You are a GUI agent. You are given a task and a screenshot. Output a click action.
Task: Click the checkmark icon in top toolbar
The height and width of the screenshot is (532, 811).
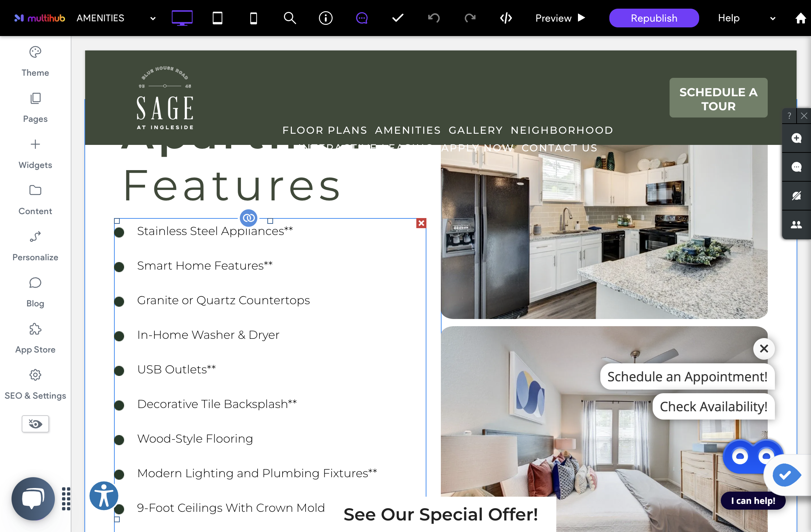coord(398,18)
